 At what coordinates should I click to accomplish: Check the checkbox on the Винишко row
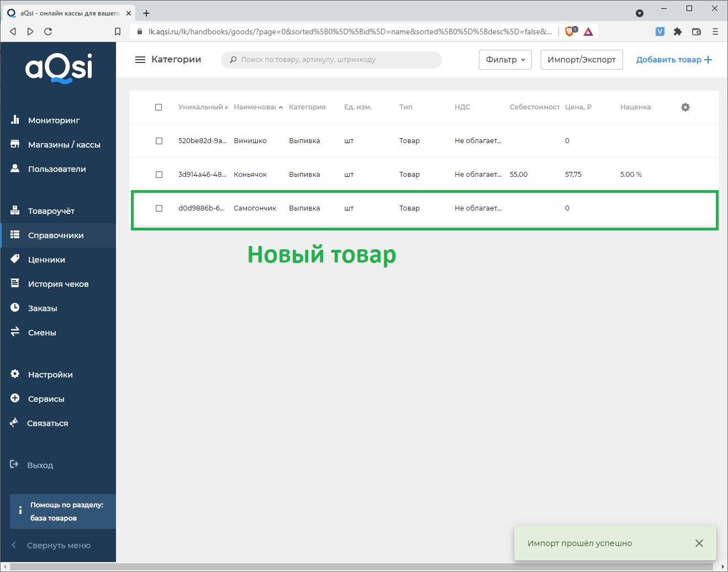tap(159, 141)
